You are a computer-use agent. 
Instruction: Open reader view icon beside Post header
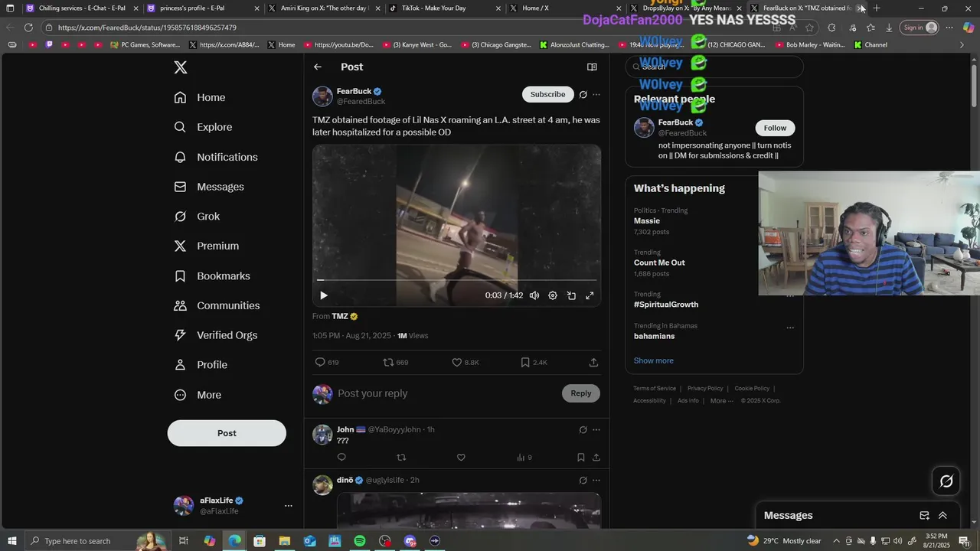(x=592, y=67)
